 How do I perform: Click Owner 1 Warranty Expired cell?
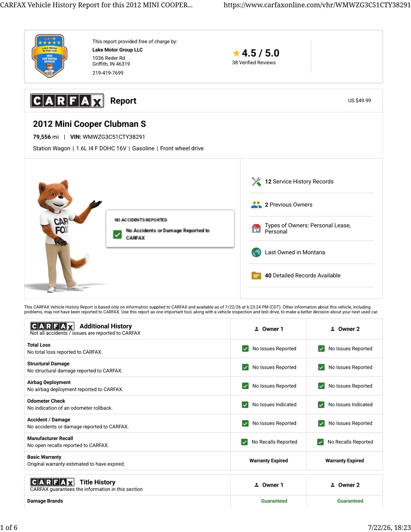pyautogui.click(x=269, y=460)
